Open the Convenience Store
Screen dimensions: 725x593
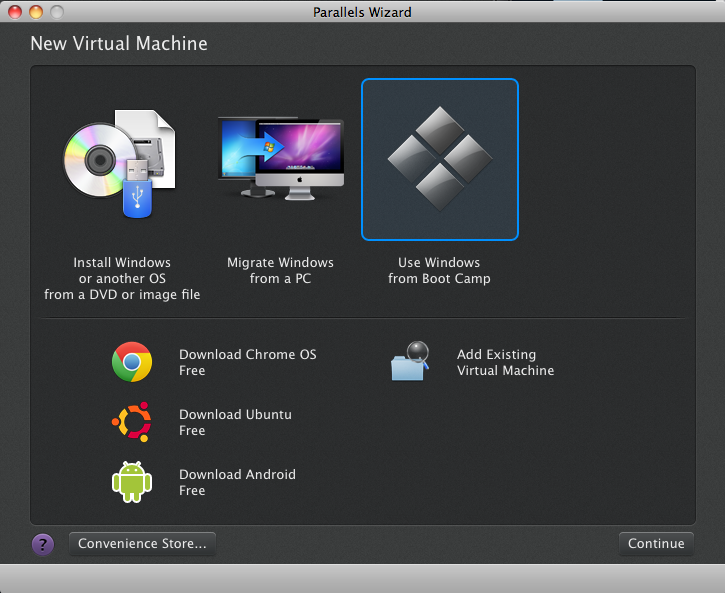tap(142, 544)
